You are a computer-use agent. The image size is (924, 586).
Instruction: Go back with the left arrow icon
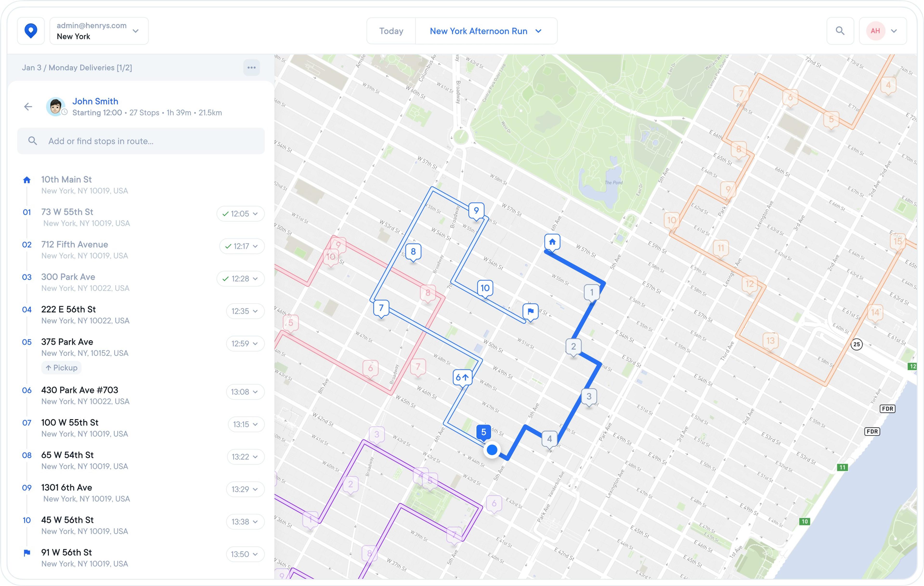28,107
